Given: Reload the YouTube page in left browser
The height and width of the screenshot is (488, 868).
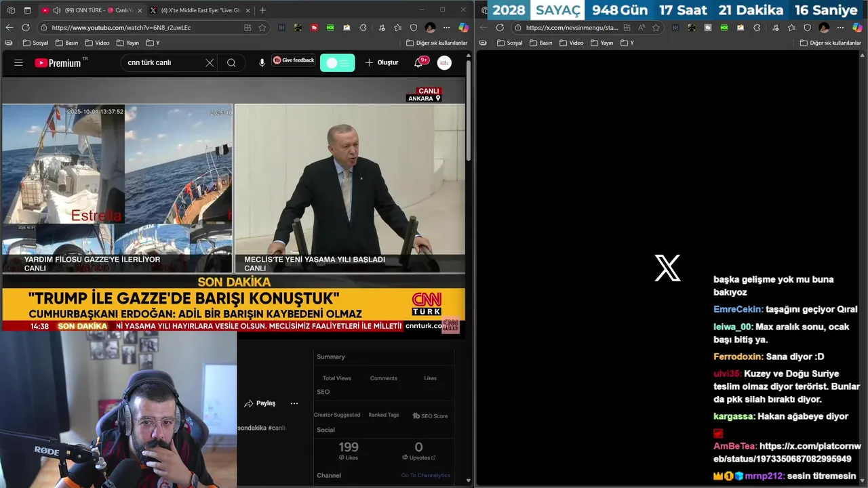Looking at the screenshot, I should tap(26, 28).
